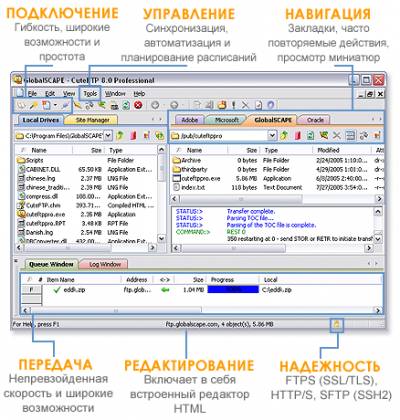The image size is (400, 420).
Task: Click the lock icon in status bar
Action: click(x=337, y=324)
